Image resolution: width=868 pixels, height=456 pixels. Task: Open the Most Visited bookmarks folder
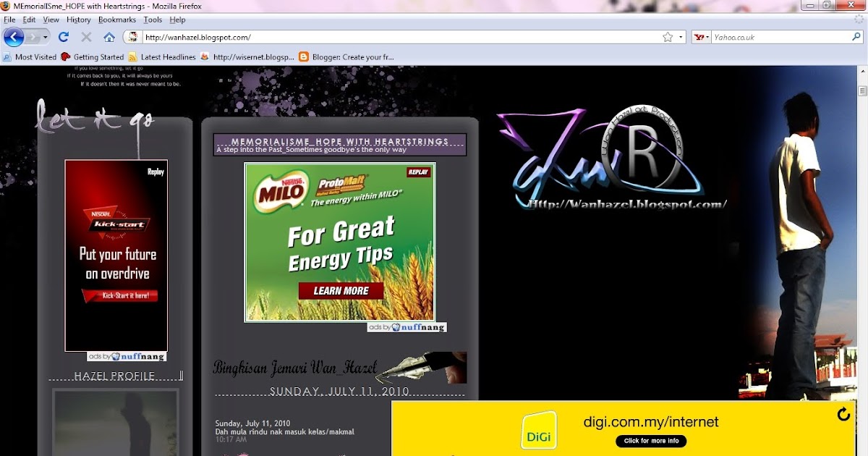click(30, 56)
